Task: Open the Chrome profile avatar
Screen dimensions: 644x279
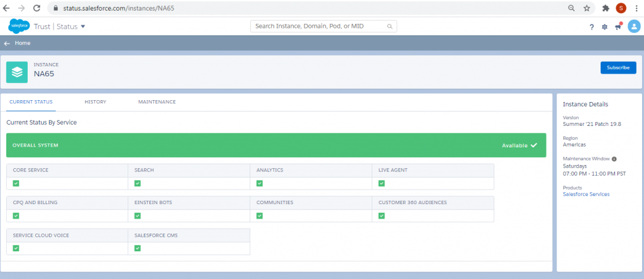Action: [x=621, y=8]
